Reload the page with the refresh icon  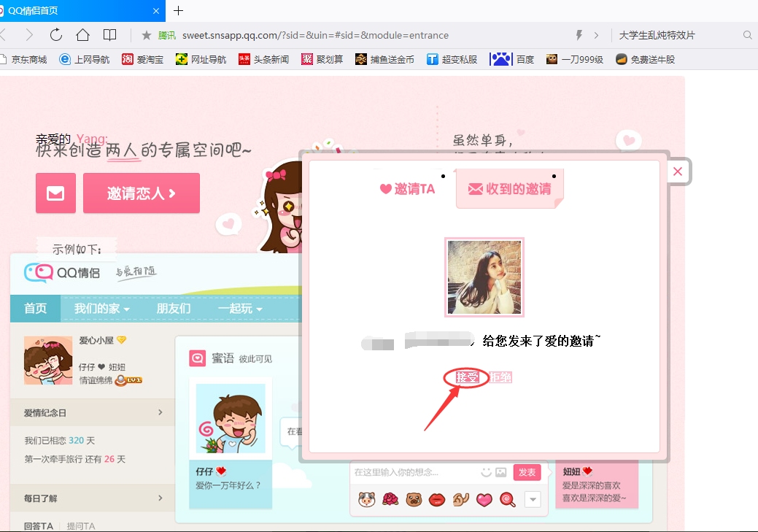[55, 34]
